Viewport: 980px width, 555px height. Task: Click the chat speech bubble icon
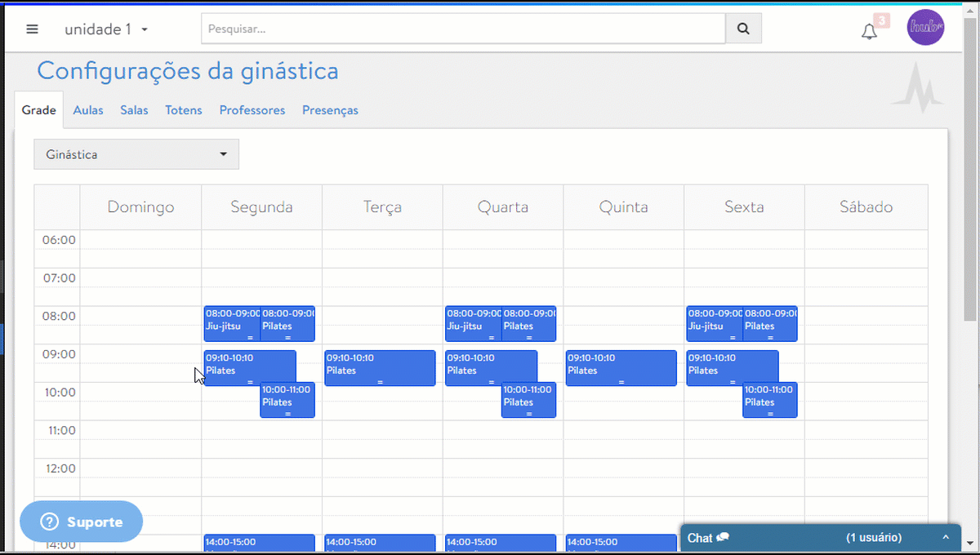[x=722, y=538]
